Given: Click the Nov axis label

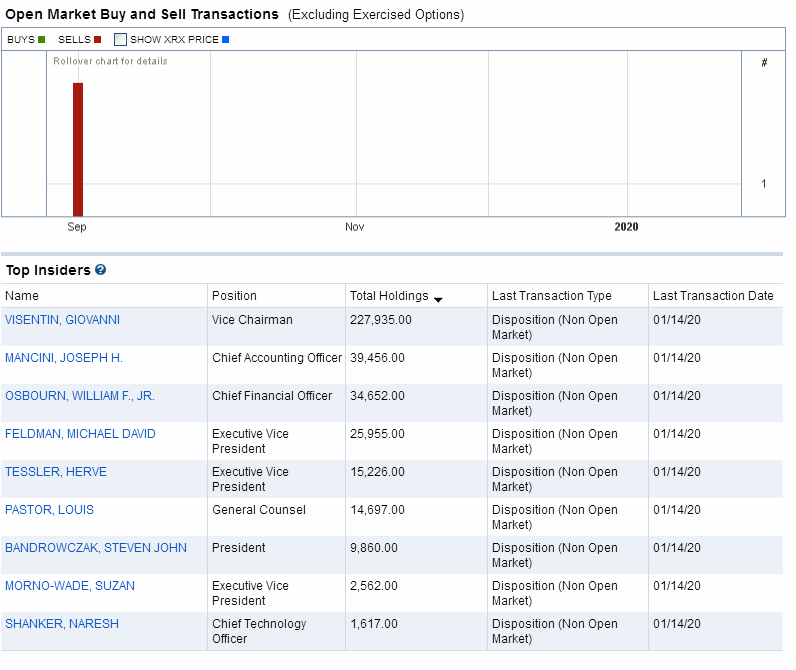Looking at the screenshot, I should (354, 227).
